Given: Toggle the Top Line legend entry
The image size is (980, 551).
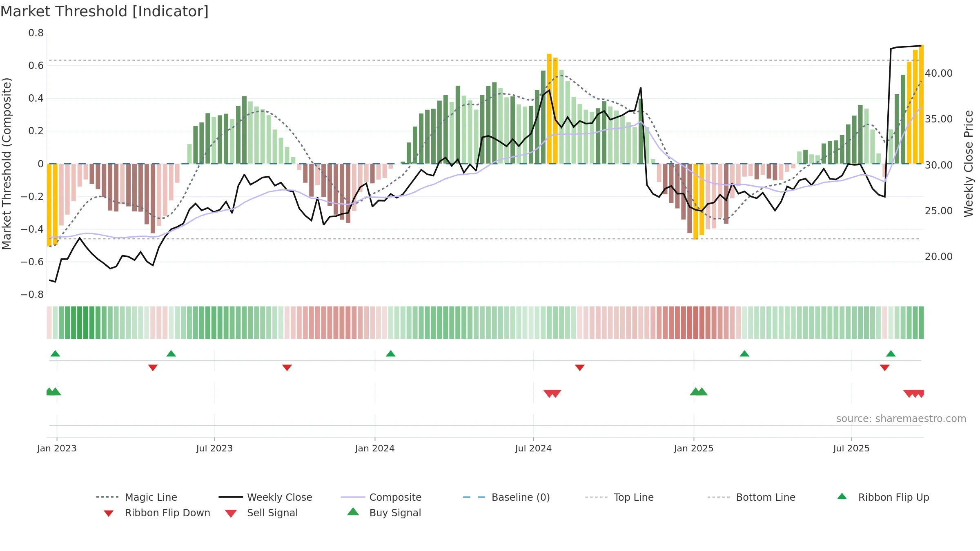Looking at the screenshot, I should 619,497.
